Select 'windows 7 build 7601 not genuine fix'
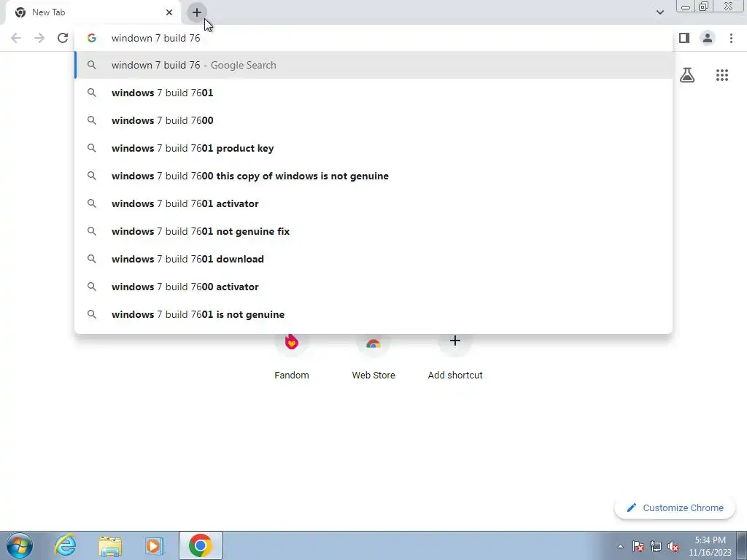The image size is (747, 560). [373, 231]
